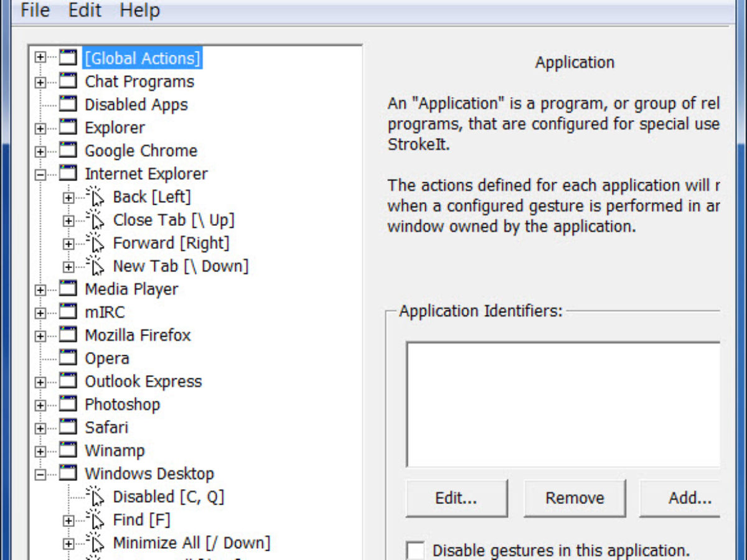This screenshot has width=747, height=560.
Task: Select the Find [F] tree label
Action: pyautogui.click(x=141, y=519)
